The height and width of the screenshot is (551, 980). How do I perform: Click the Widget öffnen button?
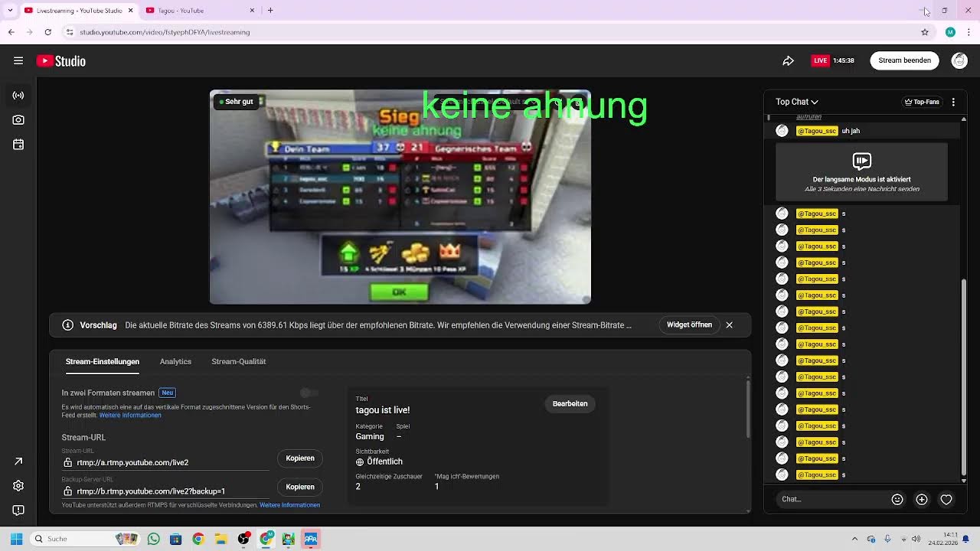689,324
